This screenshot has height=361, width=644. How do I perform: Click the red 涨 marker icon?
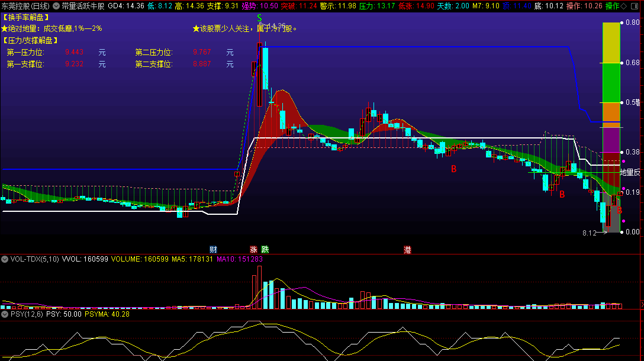pyautogui.click(x=253, y=249)
